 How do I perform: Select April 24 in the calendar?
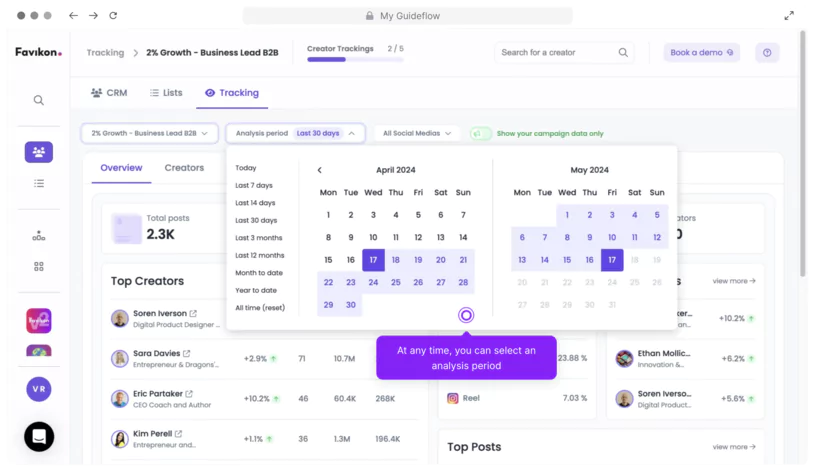click(373, 282)
